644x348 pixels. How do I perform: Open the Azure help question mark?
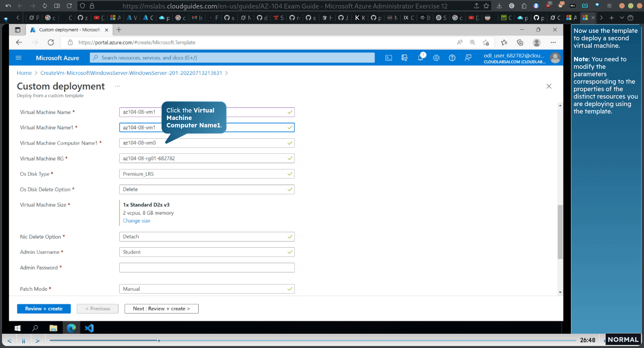point(452,58)
